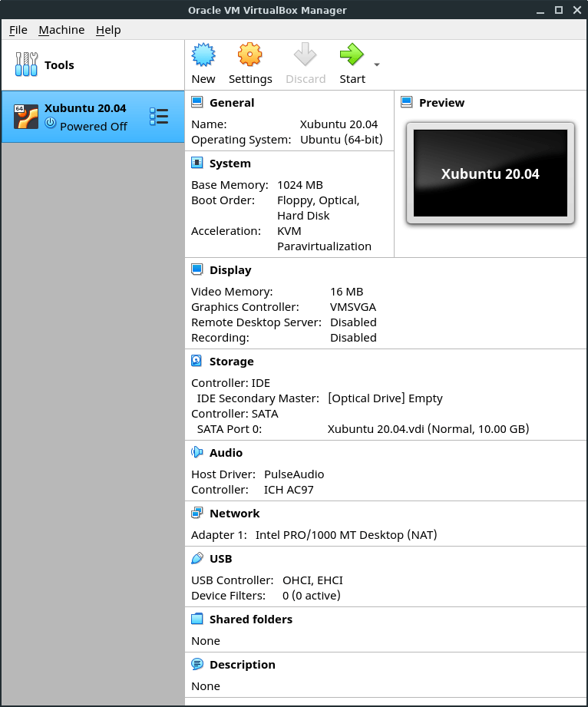Click the USB section icon

[197, 559]
